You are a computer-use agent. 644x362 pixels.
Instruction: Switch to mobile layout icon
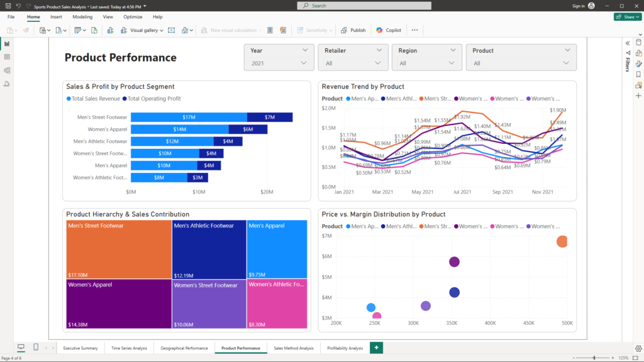coord(36,348)
